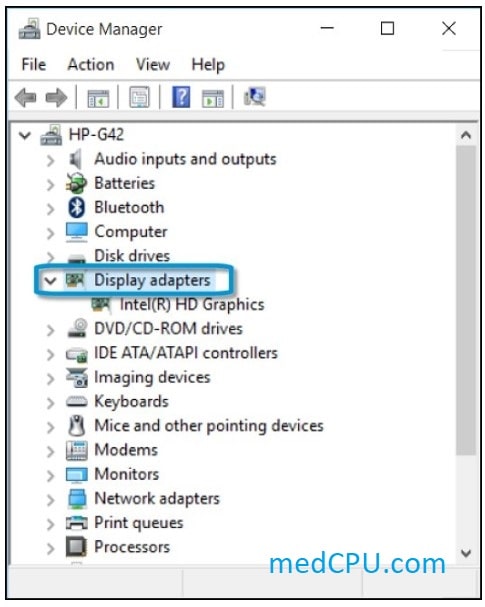485x607 pixels.
Task: Expand Mice and other pointing devices chevron
Action: click(50, 427)
